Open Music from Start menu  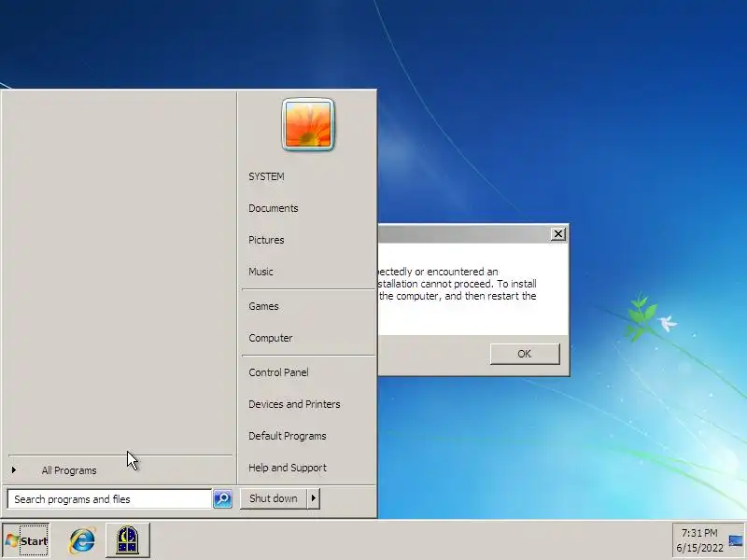click(x=261, y=272)
